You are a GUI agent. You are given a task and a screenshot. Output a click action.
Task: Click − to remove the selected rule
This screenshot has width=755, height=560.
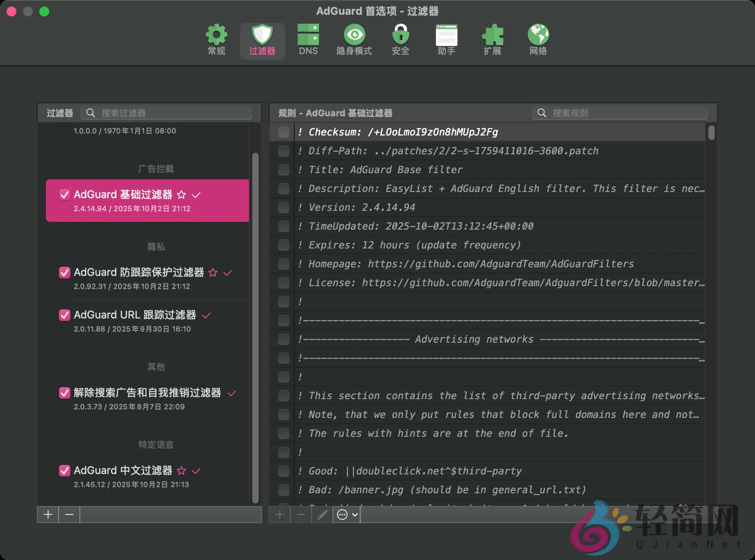tap(301, 515)
